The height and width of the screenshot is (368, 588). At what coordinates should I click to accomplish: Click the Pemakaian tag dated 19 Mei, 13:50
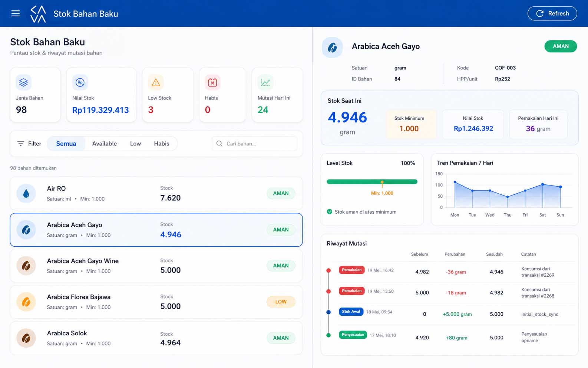click(351, 291)
